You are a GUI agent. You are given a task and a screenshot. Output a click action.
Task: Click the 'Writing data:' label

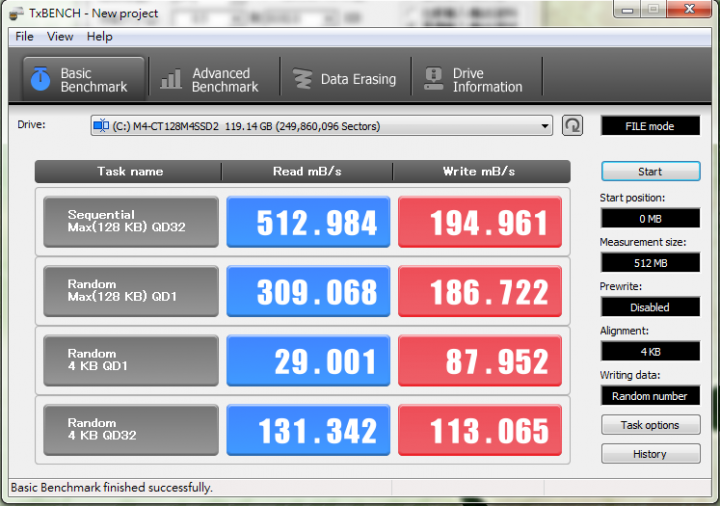pos(630,375)
